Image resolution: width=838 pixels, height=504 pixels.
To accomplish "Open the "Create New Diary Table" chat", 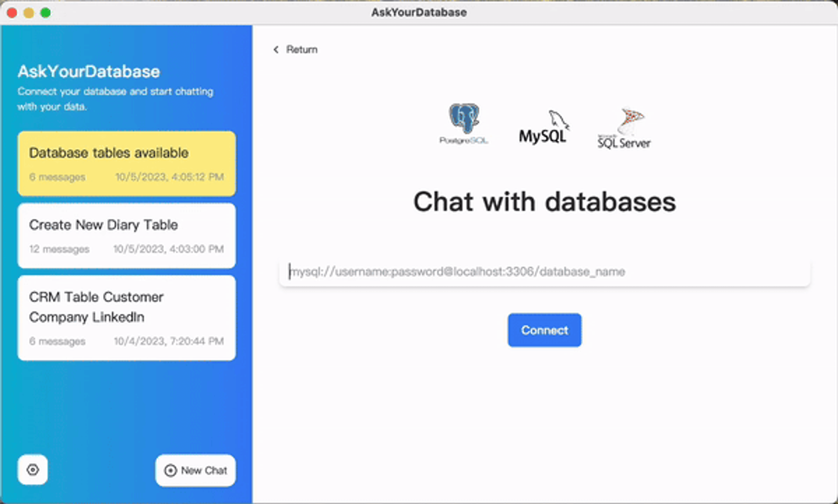I will 126,235.
